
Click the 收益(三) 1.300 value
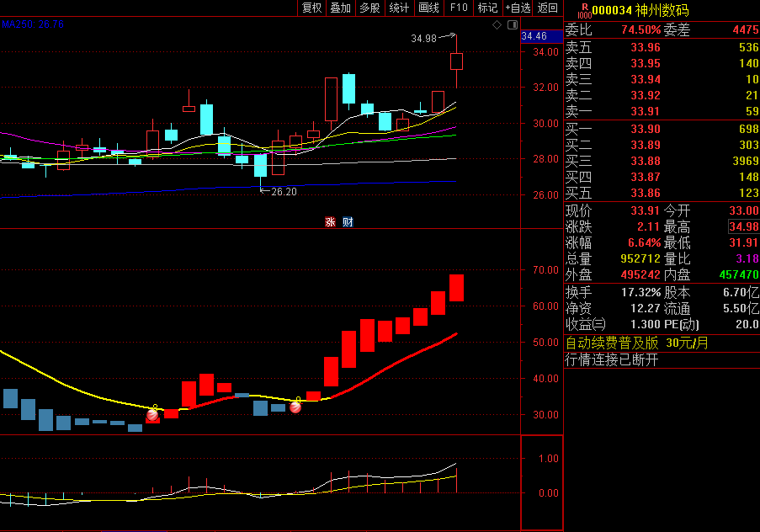click(646, 324)
